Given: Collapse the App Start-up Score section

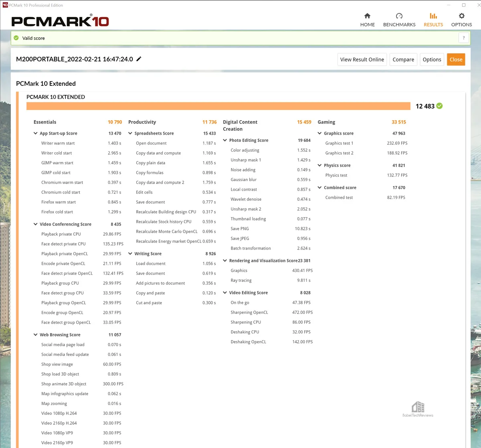Looking at the screenshot, I should coord(35,133).
